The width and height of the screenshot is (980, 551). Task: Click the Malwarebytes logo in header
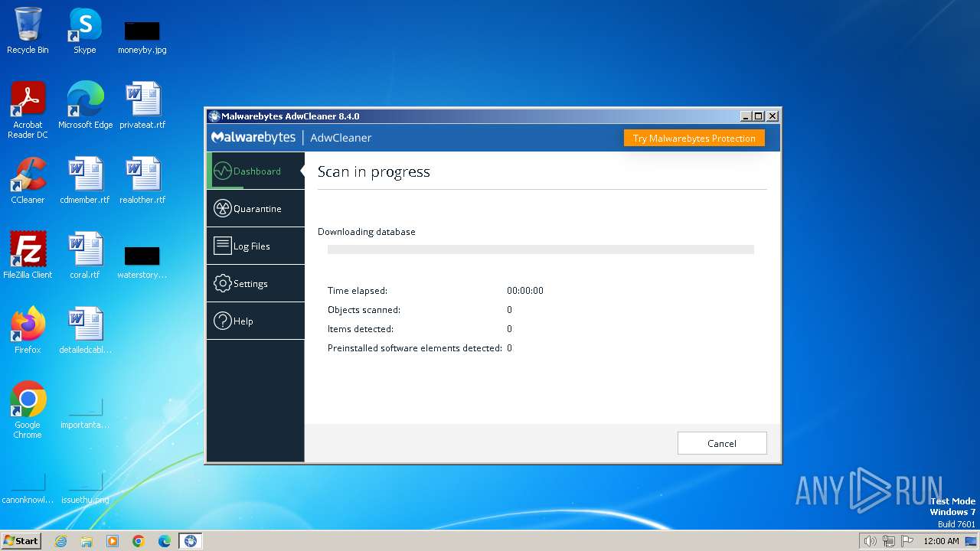tap(253, 137)
